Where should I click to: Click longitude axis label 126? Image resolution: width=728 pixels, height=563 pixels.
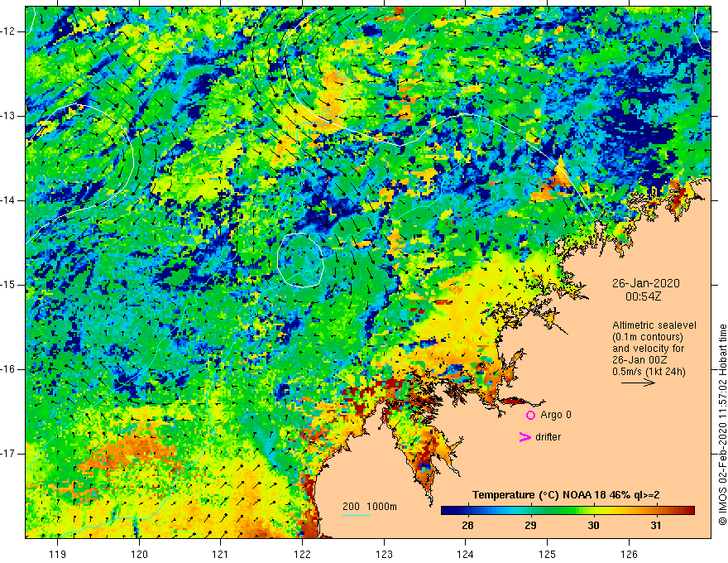click(629, 554)
